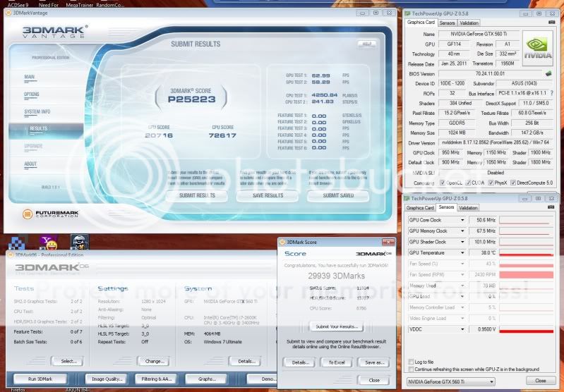This screenshot has width=564, height=392.
Task: Switch to Validation tab in upper GPU-Z window
Action: click(469, 23)
